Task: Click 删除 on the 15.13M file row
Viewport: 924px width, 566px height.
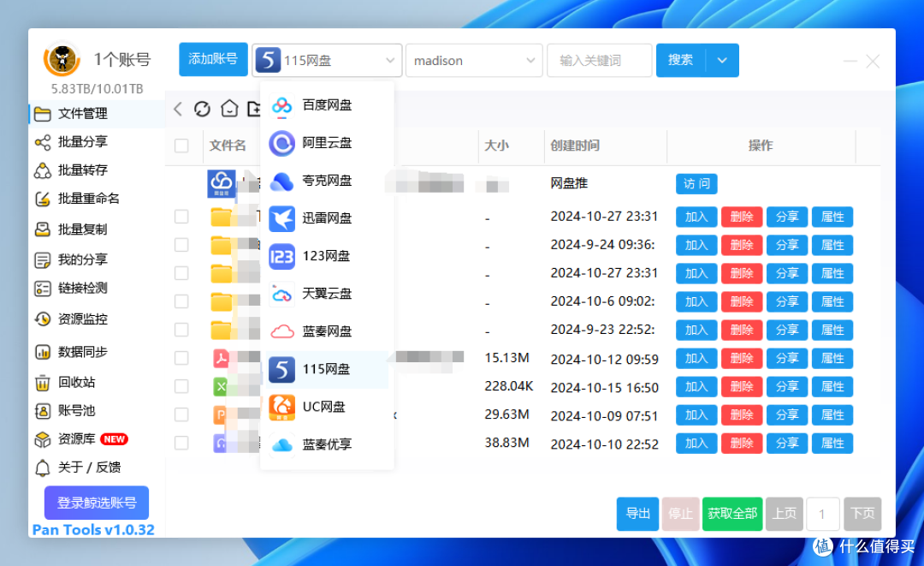Action: (742, 358)
